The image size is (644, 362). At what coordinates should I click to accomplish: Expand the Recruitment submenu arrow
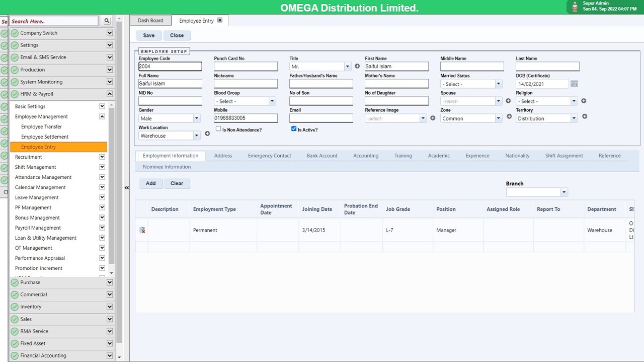tap(102, 157)
